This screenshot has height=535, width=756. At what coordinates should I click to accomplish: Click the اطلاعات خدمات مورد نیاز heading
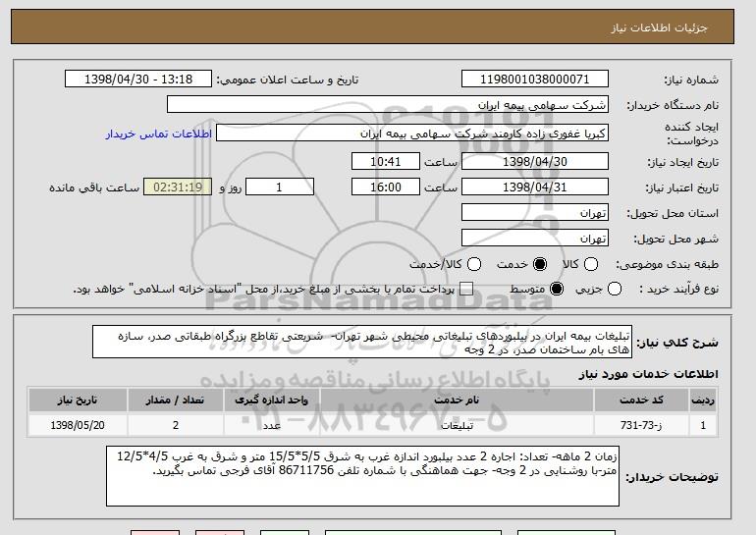click(x=648, y=374)
